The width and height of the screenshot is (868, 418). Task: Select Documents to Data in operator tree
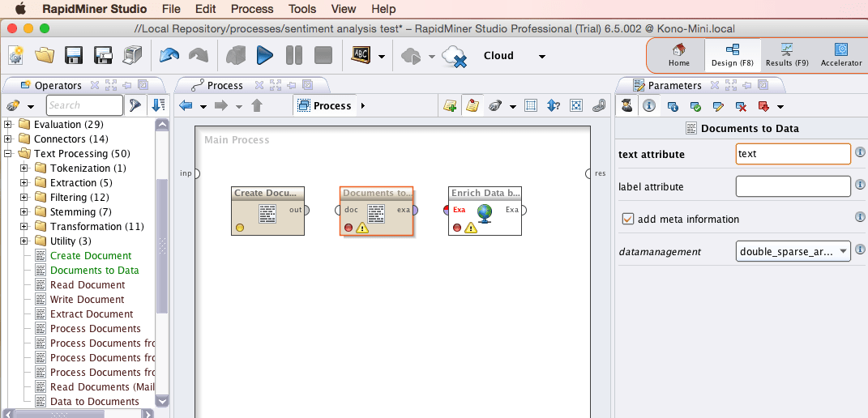coord(95,271)
